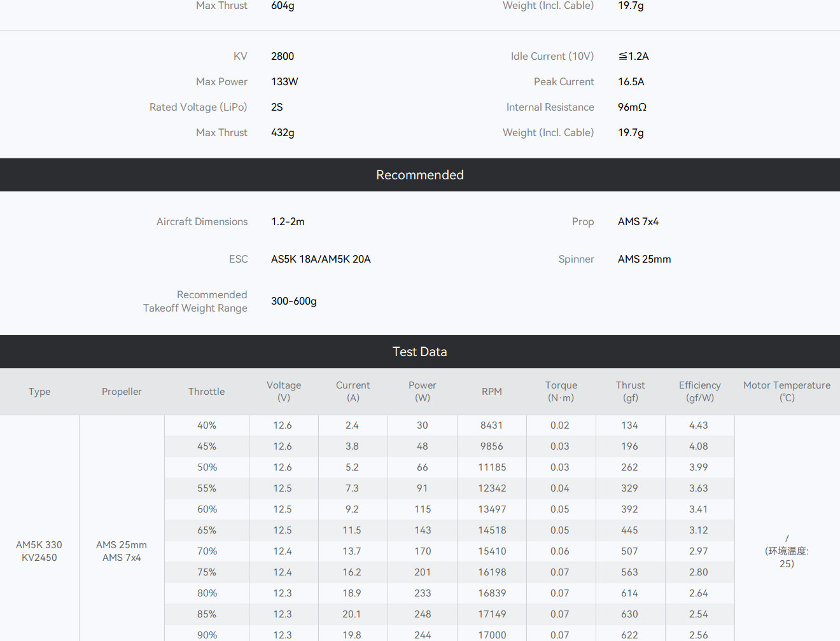840x641 pixels.
Task: Click the Propeller column header
Action: 122,392
